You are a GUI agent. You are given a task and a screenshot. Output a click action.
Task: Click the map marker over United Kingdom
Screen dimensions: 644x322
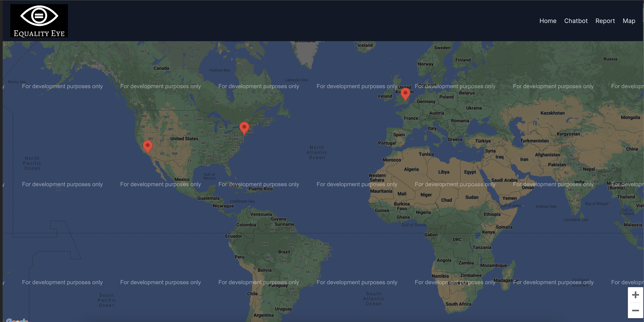pyautogui.click(x=405, y=93)
